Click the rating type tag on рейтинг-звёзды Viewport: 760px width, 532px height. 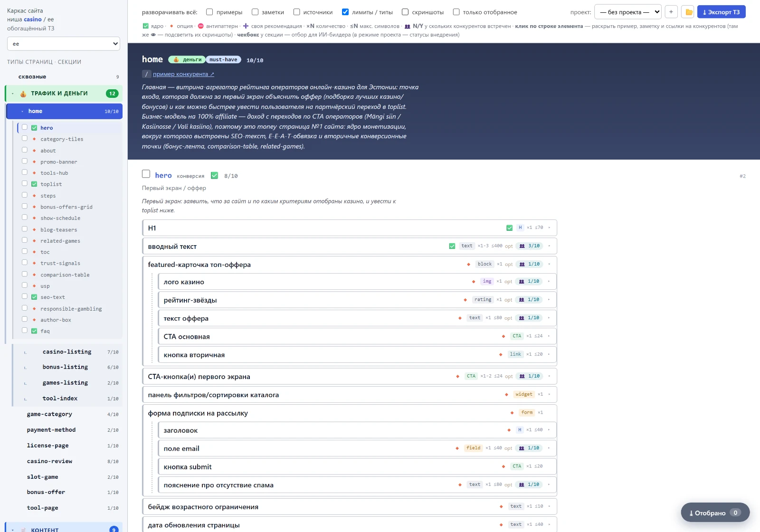(483, 300)
